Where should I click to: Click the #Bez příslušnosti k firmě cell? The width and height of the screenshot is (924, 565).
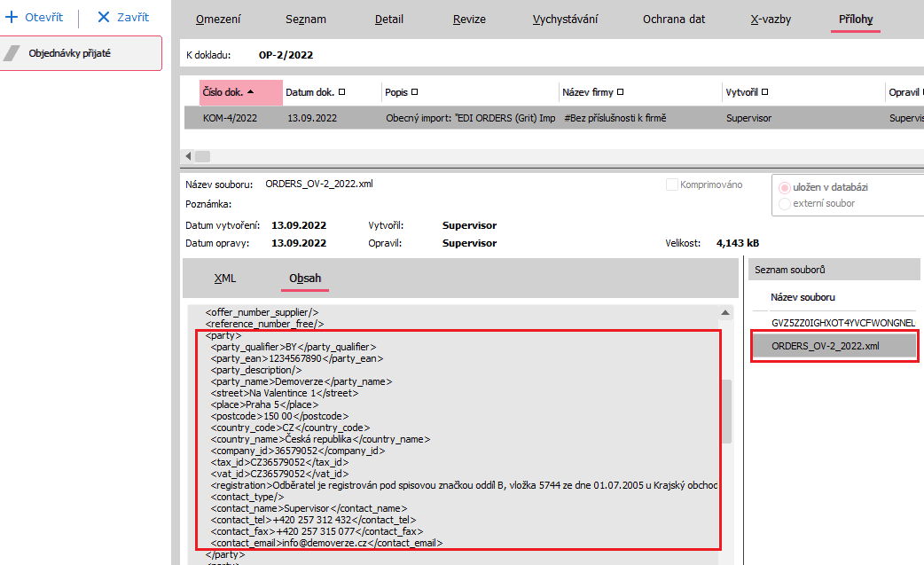(615, 118)
